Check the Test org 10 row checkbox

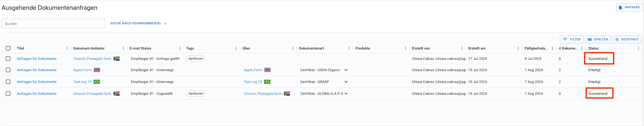point(8,82)
